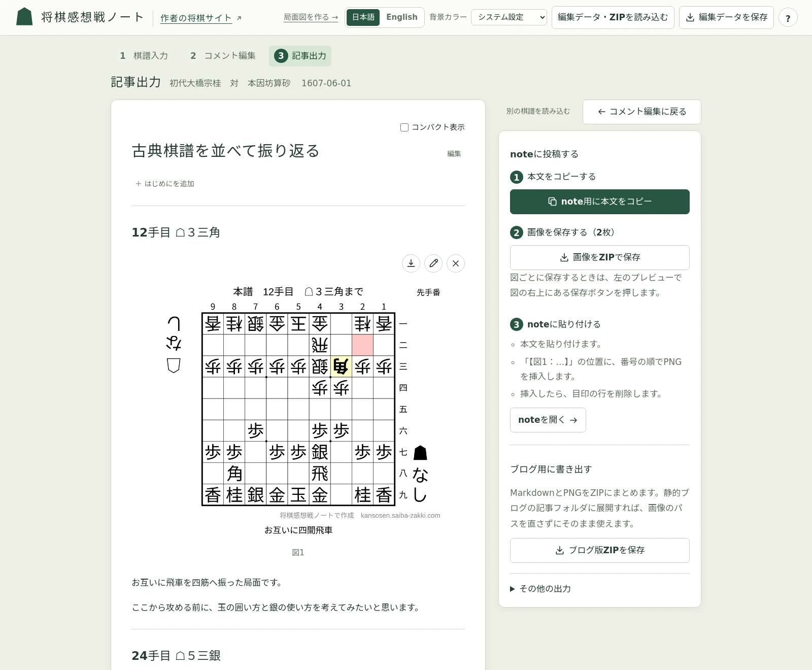Click the pink highlighted board square

(362, 345)
